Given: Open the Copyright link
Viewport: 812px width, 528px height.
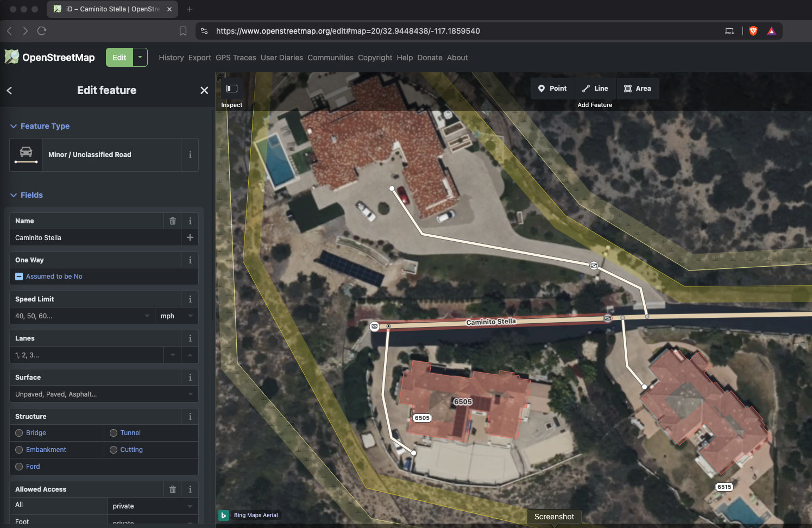Looking at the screenshot, I should coord(375,58).
